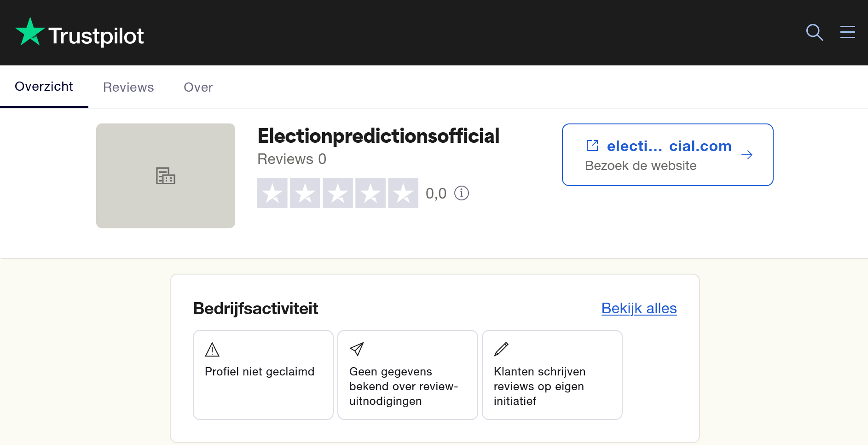Open the hamburger menu
Viewport: 868px width, 445px height.
click(x=847, y=32)
